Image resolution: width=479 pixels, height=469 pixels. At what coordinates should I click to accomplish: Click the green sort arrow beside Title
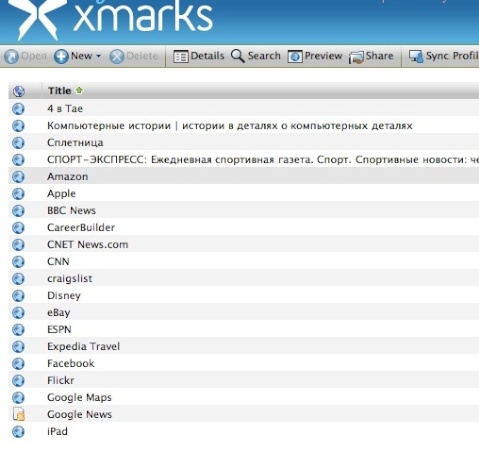click(x=79, y=90)
